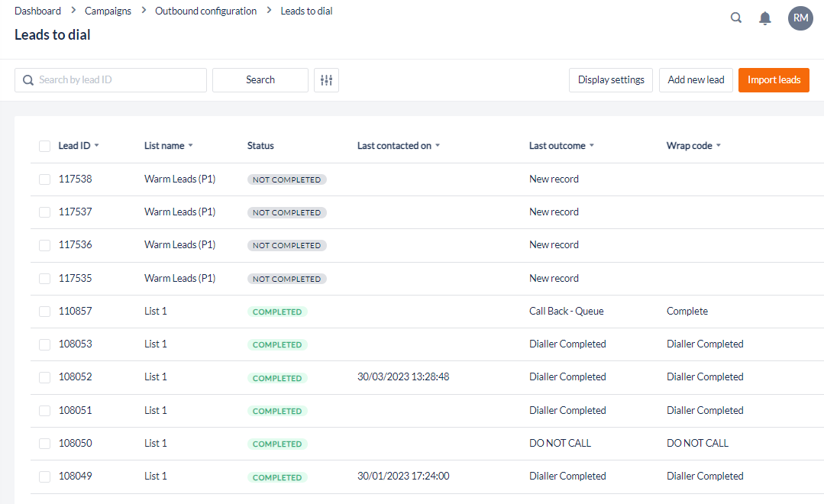Select the checkbox for lead 117537
This screenshot has width=824, height=504.
click(44, 212)
